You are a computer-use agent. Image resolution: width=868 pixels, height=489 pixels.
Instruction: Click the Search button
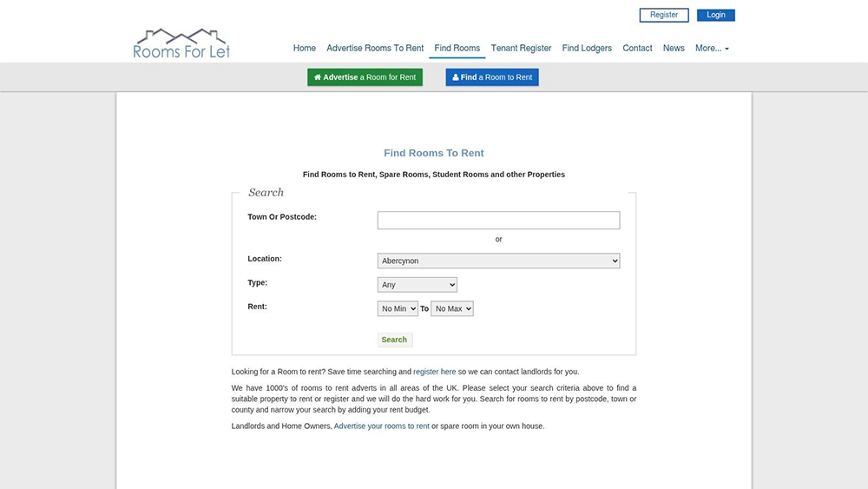click(394, 340)
